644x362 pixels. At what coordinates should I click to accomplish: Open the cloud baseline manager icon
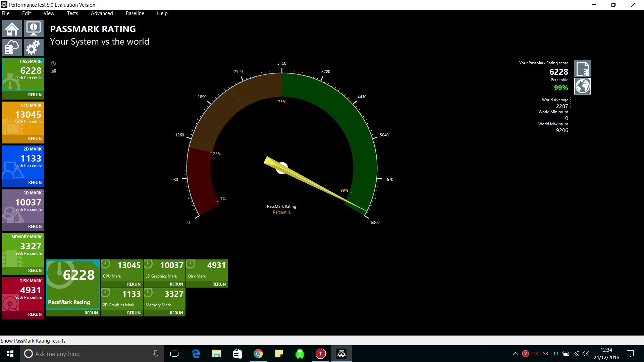click(x=12, y=47)
